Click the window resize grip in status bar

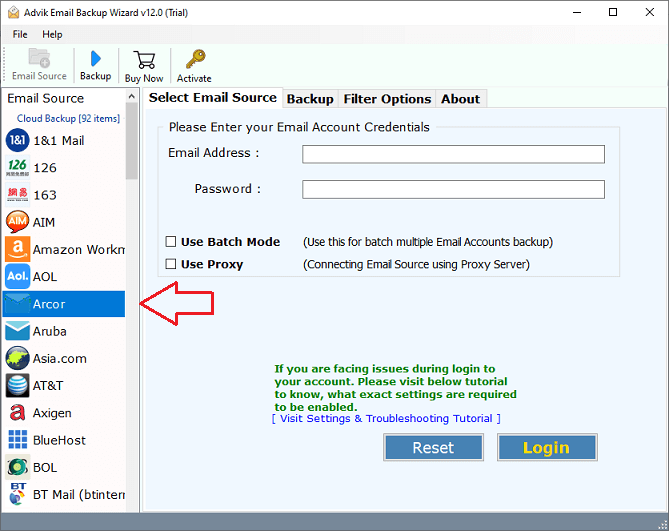point(663,525)
